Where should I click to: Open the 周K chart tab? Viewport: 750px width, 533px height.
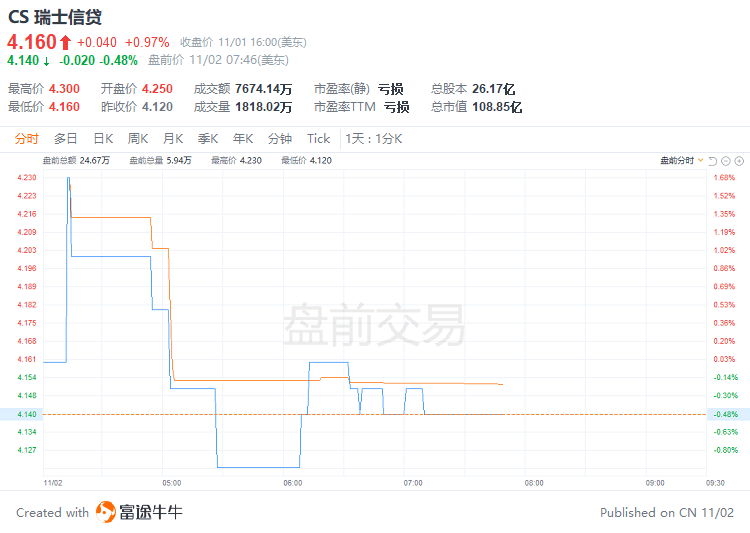[x=138, y=139]
